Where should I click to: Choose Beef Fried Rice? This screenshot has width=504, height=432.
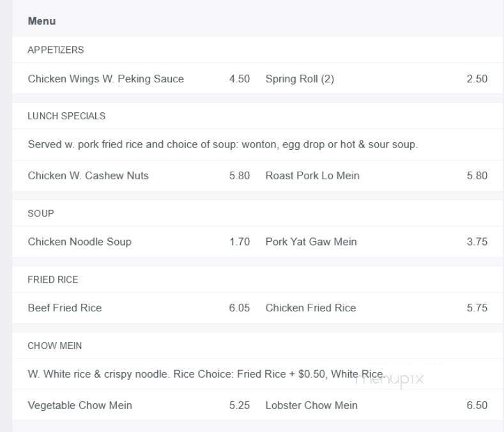click(65, 308)
